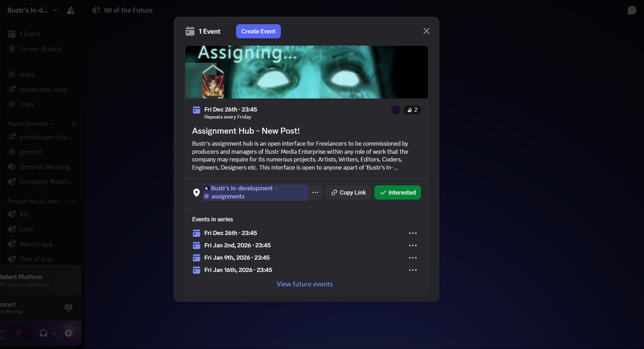Open the three-dot menu beside Copy Link
644x349 pixels.
(315, 192)
